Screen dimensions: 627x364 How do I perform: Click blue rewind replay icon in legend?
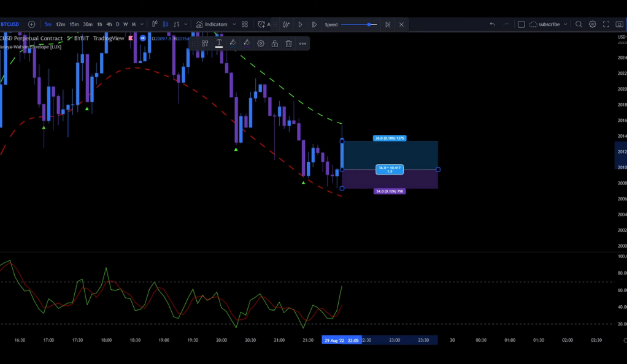click(x=143, y=39)
